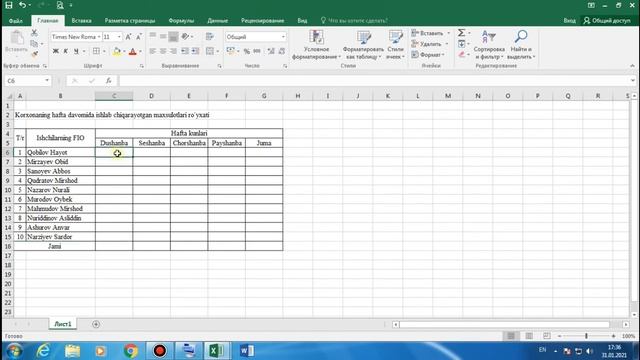Open the number format Общий dropdown
This screenshot has height=360, width=640.
point(283,37)
